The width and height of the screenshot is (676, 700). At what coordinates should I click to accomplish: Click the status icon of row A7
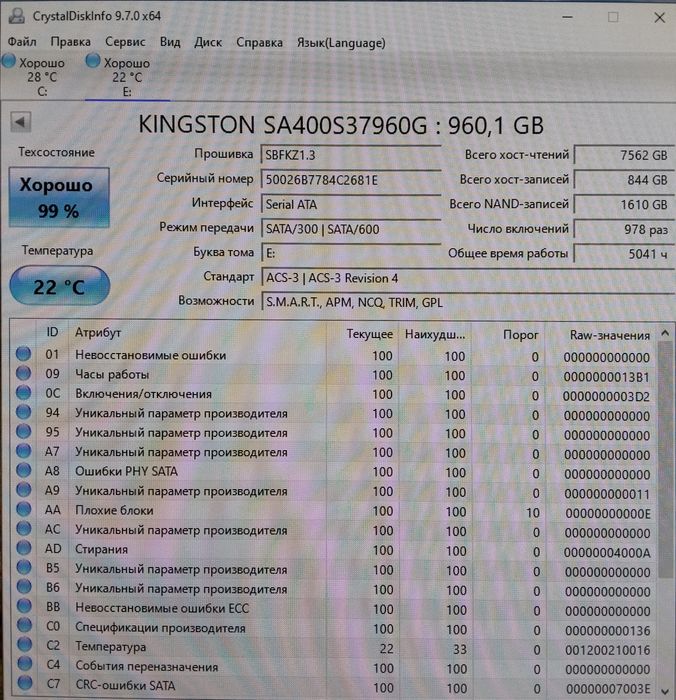pyautogui.click(x=24, y=450)
